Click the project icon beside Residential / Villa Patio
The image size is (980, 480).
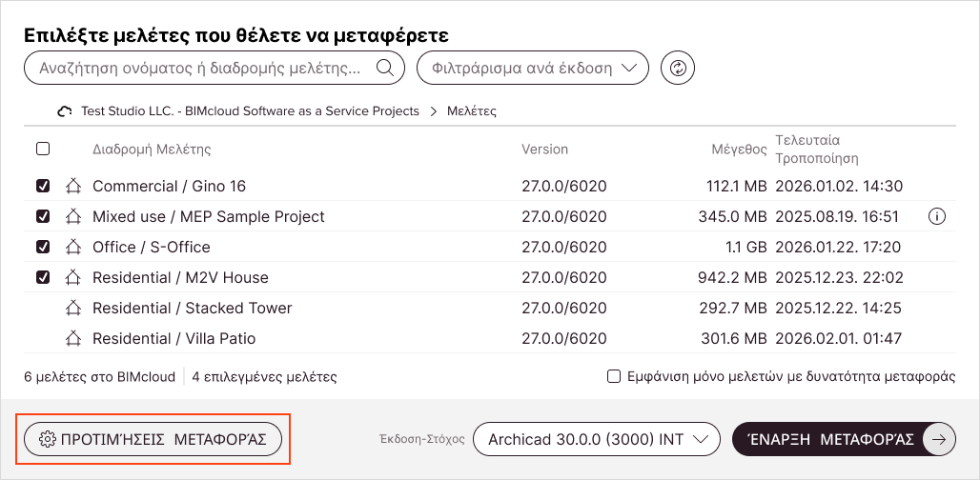pyautogui.click(x=73, y=338)
